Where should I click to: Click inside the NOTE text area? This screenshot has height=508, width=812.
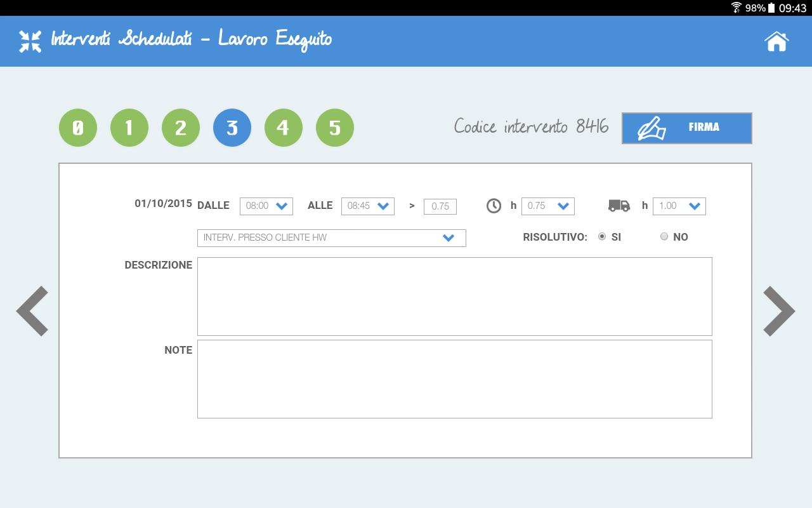(x=455, y=379)
